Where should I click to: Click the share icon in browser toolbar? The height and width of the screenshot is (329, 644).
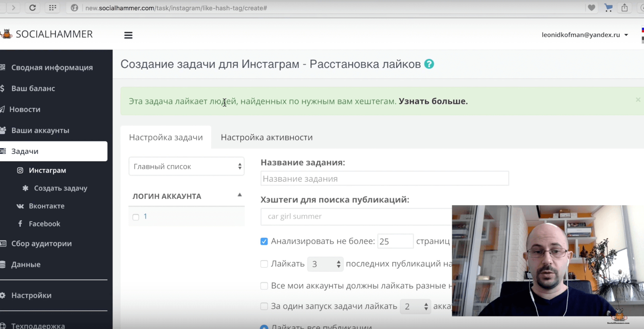624,8
